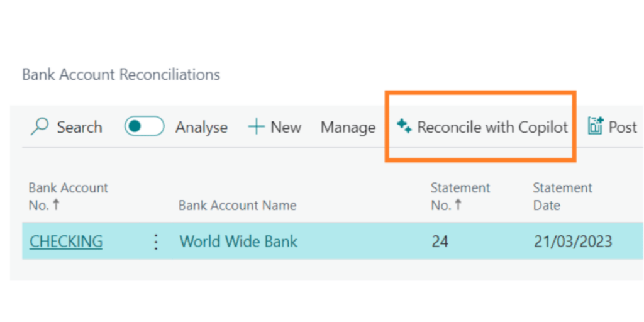
Task: Open the Manage menu
Action: (348, 127)
